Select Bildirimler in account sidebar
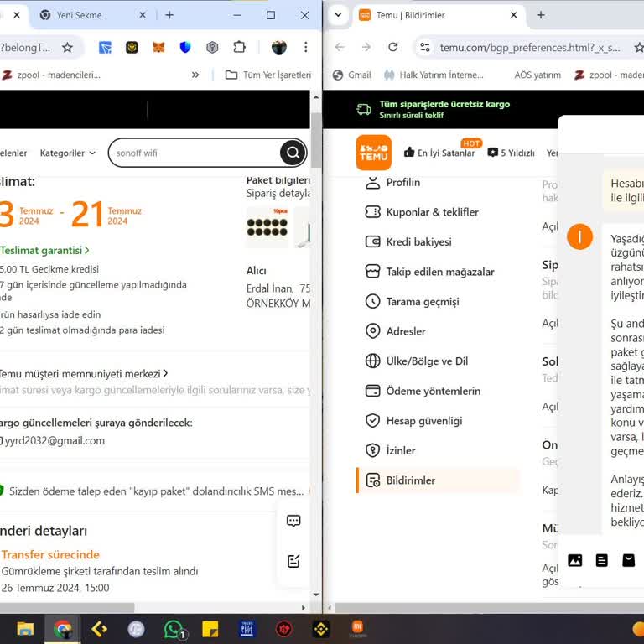644x644 pixels. [438, 480]
